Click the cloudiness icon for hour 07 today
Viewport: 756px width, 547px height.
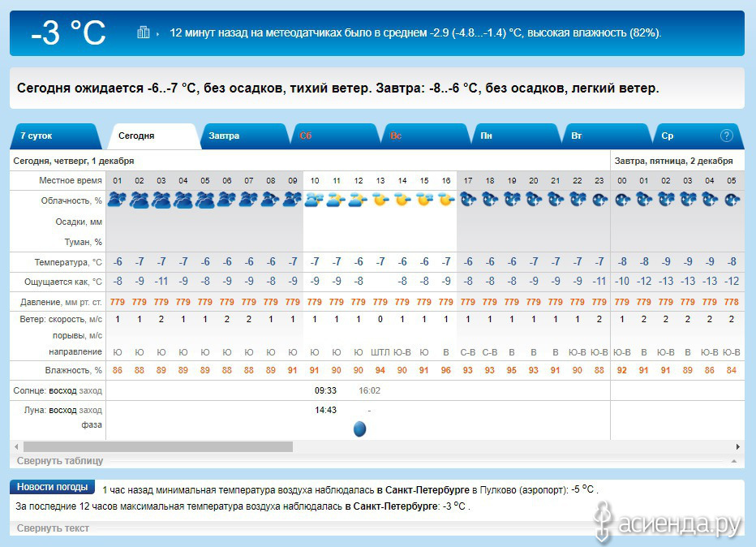[249, 199]
